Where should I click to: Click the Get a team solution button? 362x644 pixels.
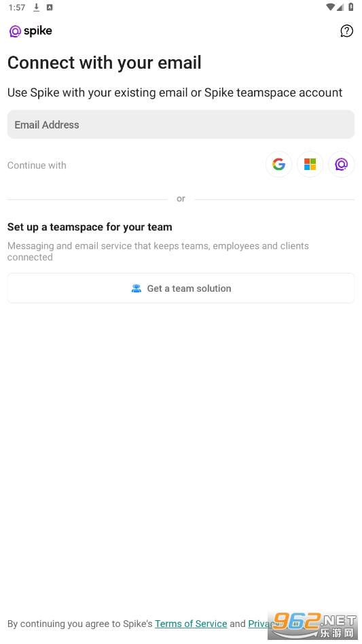click(x=181, y=288)
